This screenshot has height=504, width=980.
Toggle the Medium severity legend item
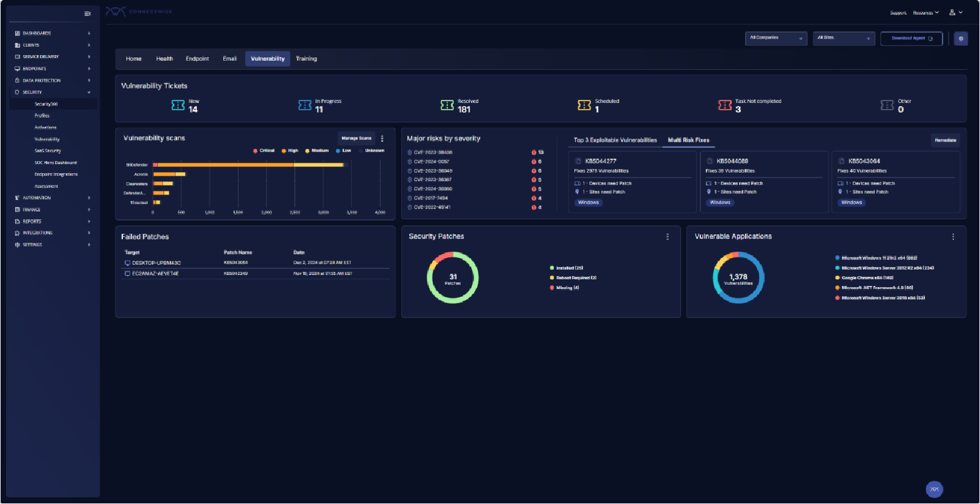point(317,151)
